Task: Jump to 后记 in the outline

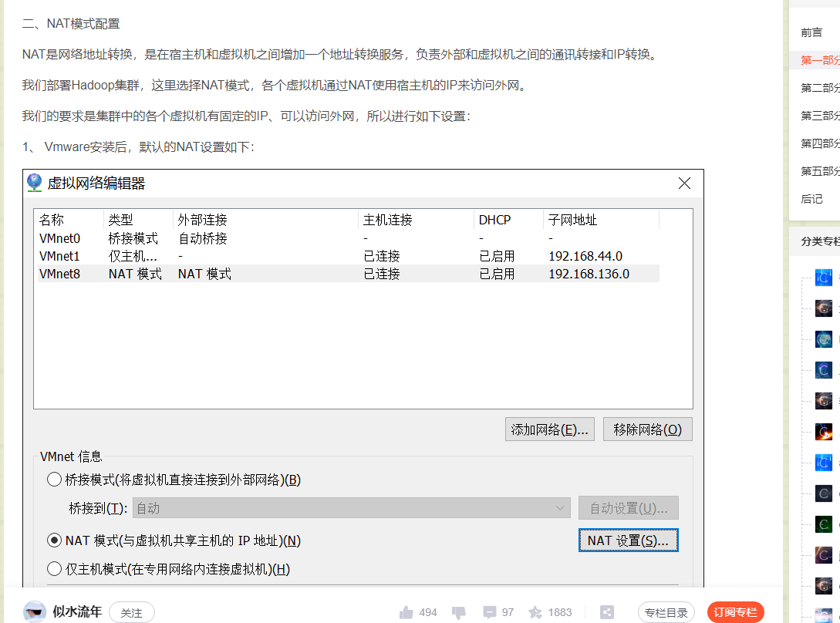Action: [x=811, y=199]
